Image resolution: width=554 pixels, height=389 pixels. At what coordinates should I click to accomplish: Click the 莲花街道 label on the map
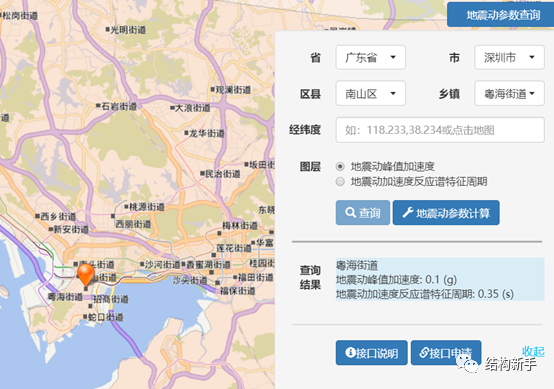234,248
